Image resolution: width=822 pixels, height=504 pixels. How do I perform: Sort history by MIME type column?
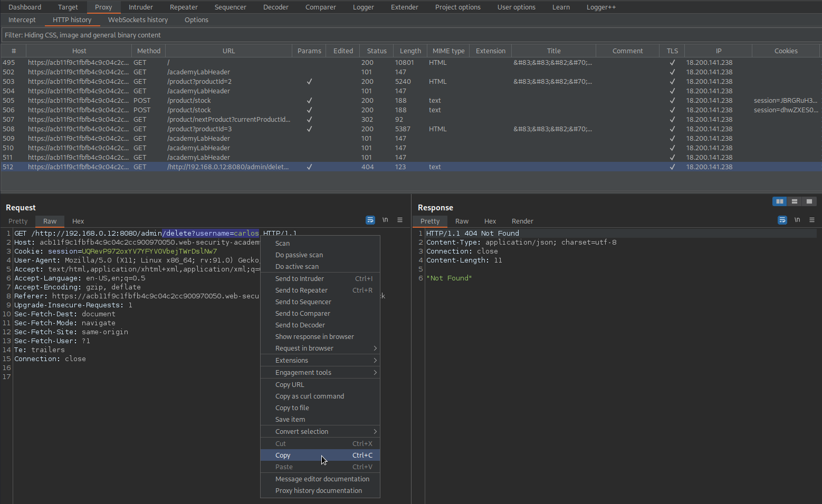[448, 51]
